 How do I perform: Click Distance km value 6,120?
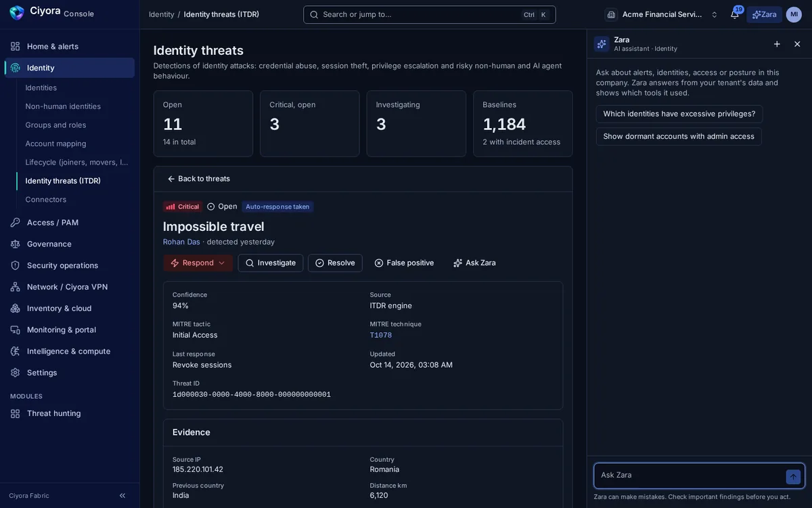pos(379,495)
